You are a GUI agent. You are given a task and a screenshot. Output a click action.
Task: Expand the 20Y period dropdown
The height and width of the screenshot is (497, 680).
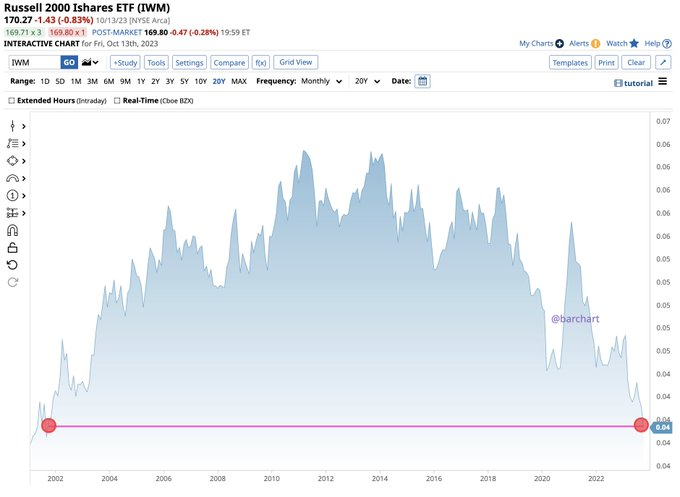click(x=366, y=81)
